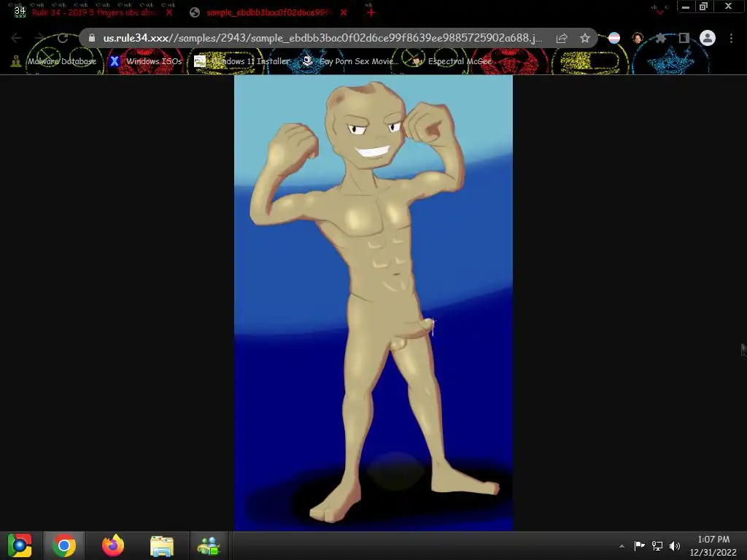Click the striped circle extension icon
Screen dimensions: 747x560
coord(614,38)
